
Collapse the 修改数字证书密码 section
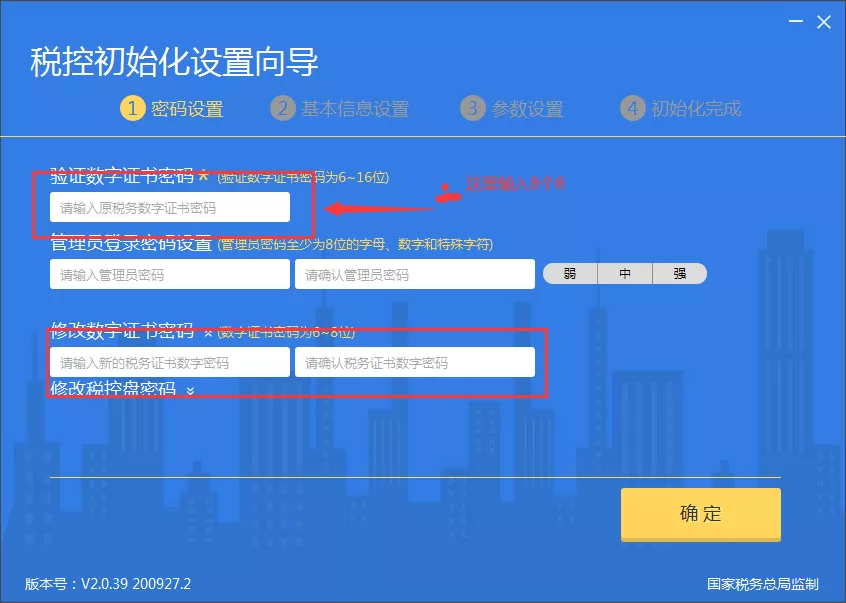[208, 333]
